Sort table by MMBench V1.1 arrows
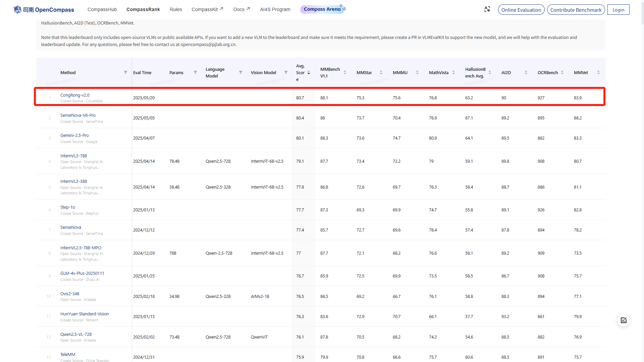644x362 pixels. [x=345, y=72]
